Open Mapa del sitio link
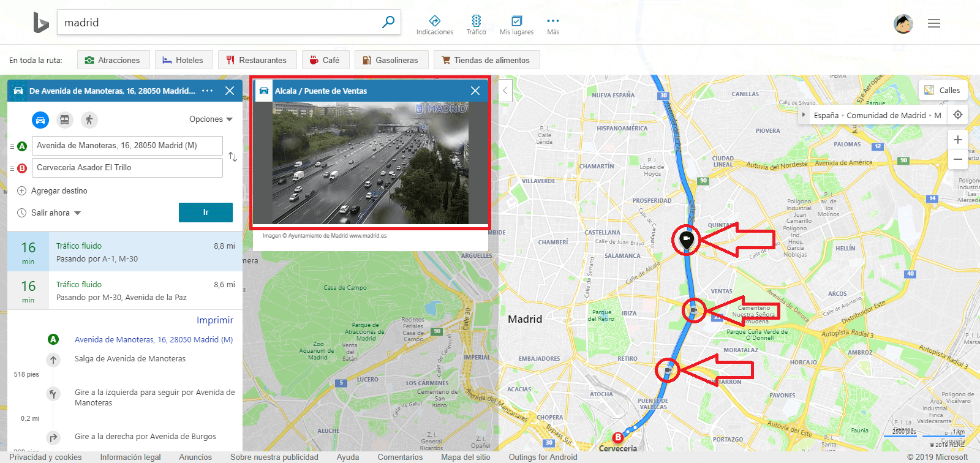The width and height of the screenshot is (980, 463). 466,457
